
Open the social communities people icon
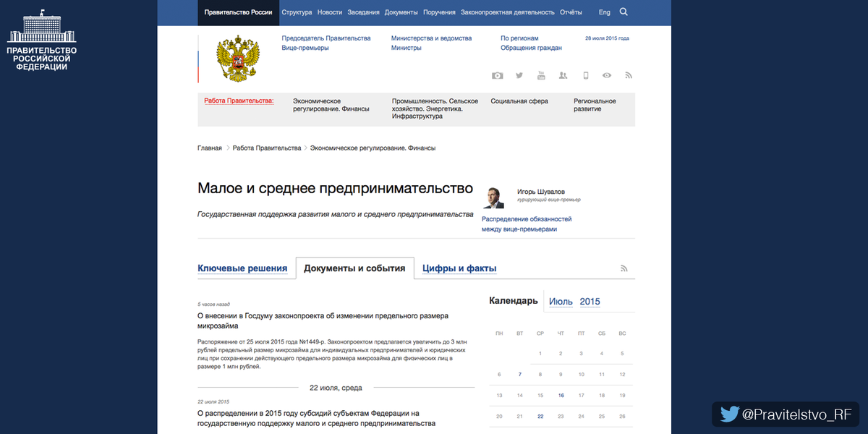(x=563, y=75)
